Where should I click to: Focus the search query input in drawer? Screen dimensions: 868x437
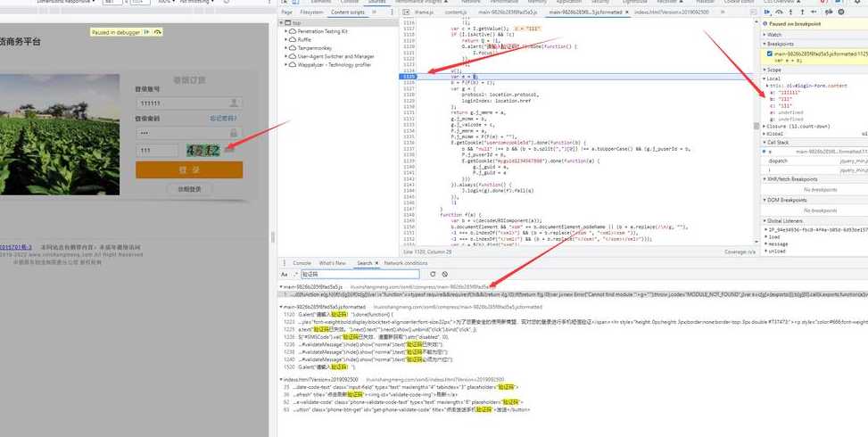click(360, 275)
